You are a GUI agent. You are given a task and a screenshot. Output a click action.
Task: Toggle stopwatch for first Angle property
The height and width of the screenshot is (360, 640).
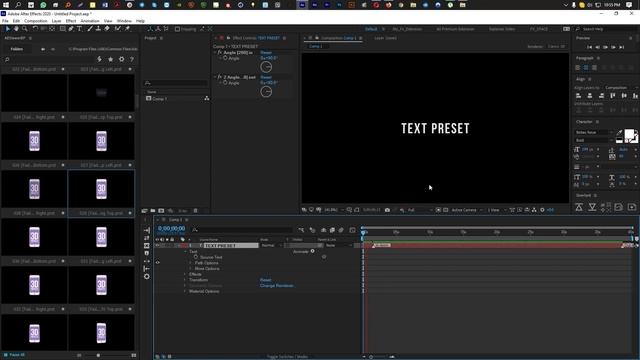click(225, 58)
